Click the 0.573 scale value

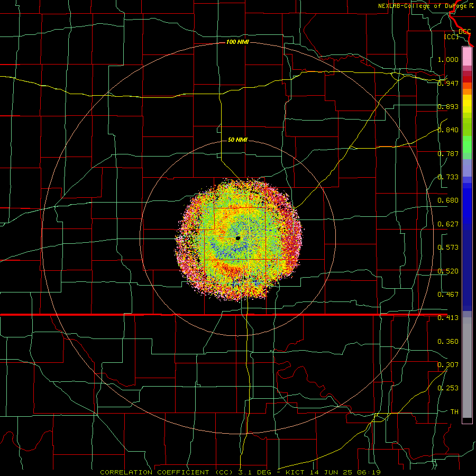click(448, 248)
